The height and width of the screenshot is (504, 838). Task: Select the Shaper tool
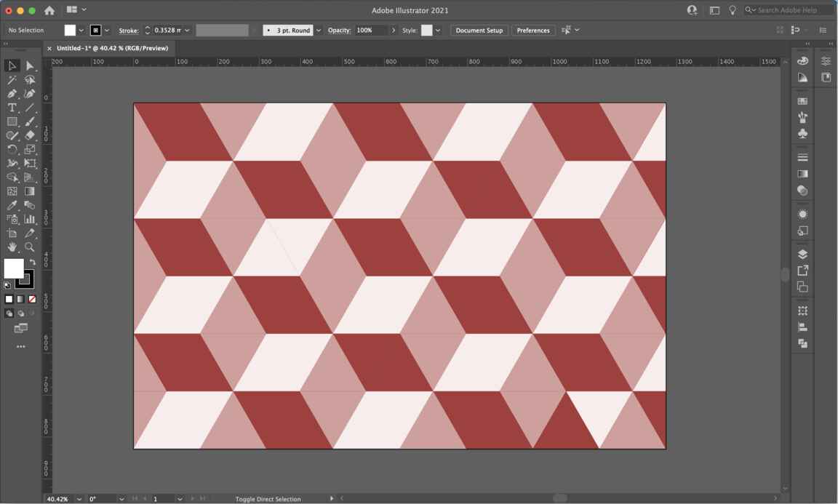point(12,136)
